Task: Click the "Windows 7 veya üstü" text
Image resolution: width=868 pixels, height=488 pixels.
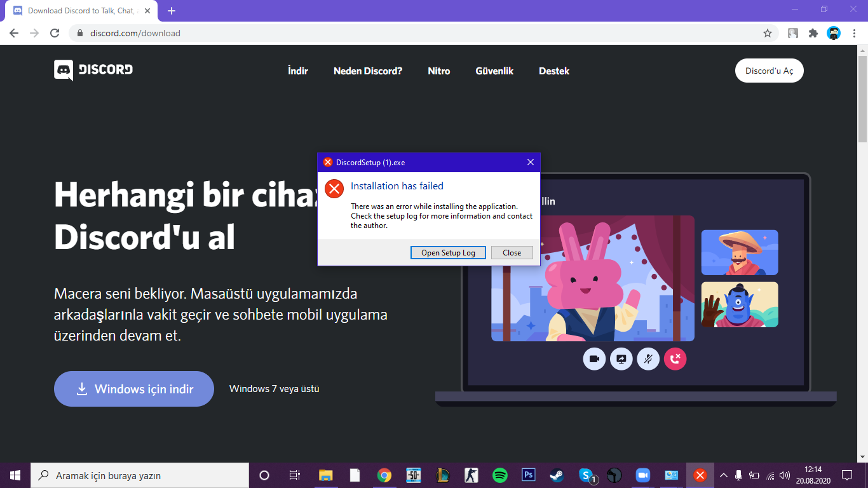Action: 275,389
